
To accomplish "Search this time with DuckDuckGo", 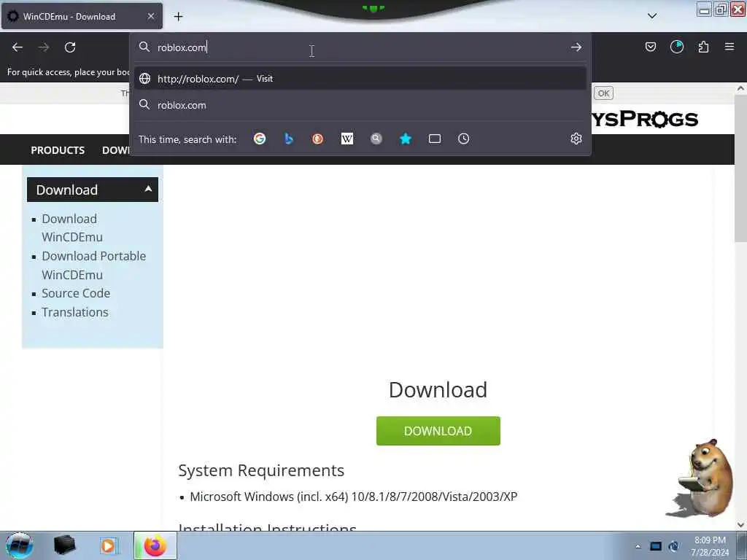I will click(318, 139).
